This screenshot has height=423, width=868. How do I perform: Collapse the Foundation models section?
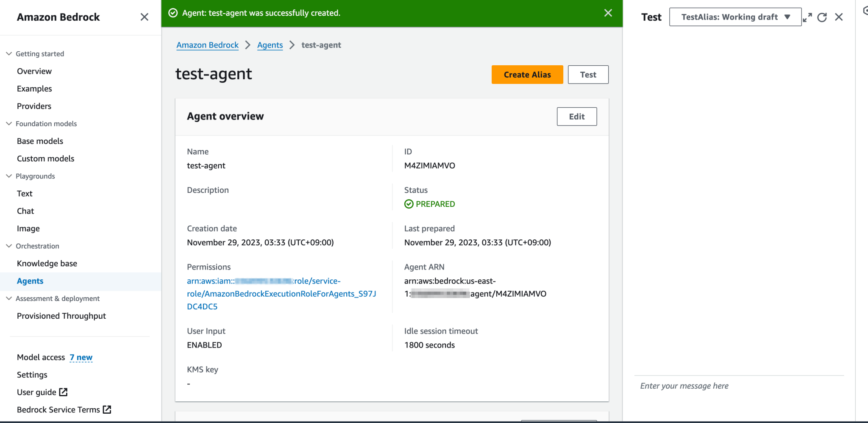point(9,123)
